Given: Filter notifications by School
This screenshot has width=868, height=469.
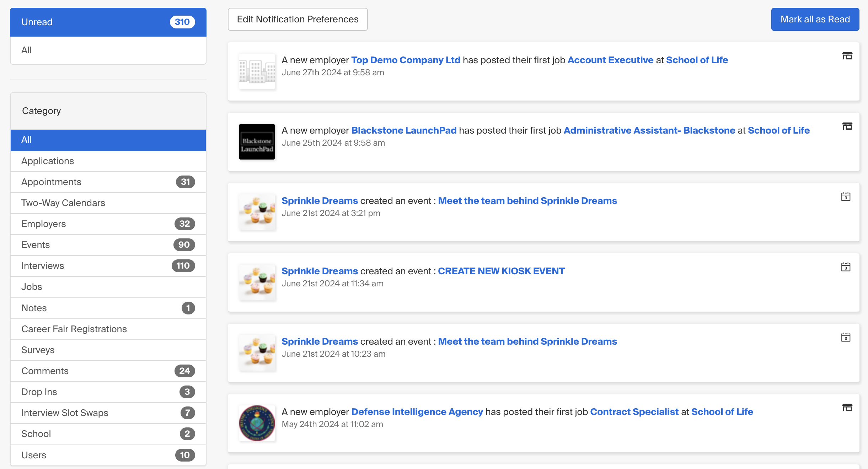Looking at the screenshot, I should click(x=108, y=434).
